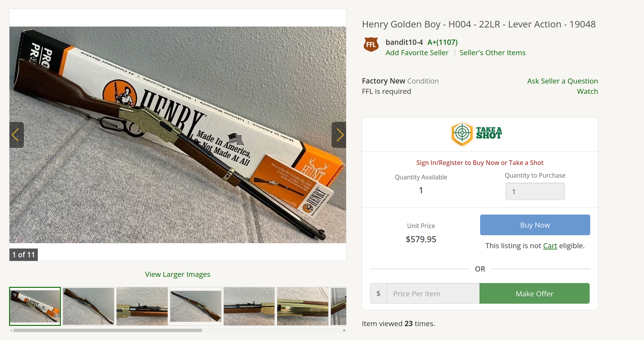Click View Larger Images link
This screenshot has width=644, height=340.
coord(178,274)
